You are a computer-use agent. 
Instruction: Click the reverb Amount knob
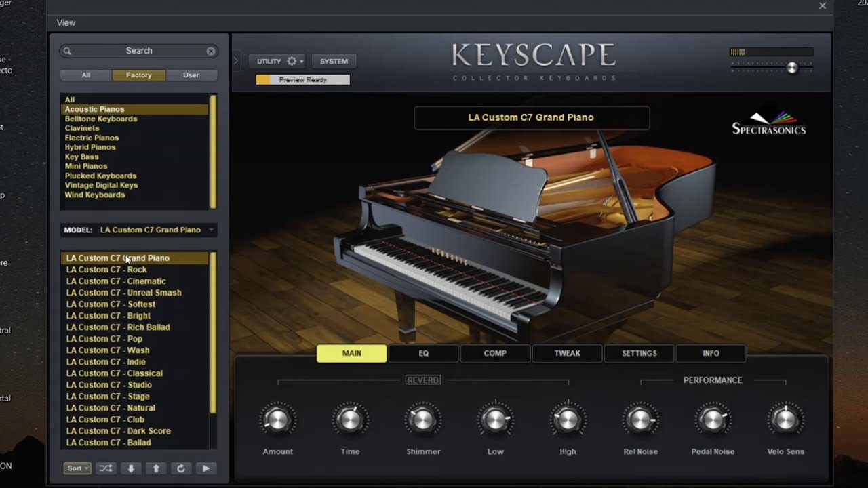277,421
